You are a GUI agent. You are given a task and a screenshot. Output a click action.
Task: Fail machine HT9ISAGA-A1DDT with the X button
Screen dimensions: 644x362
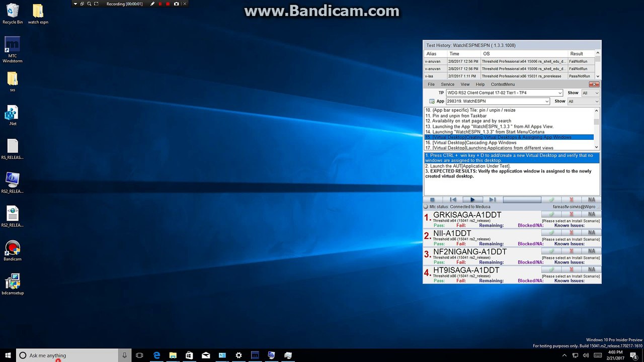(572, 269)
